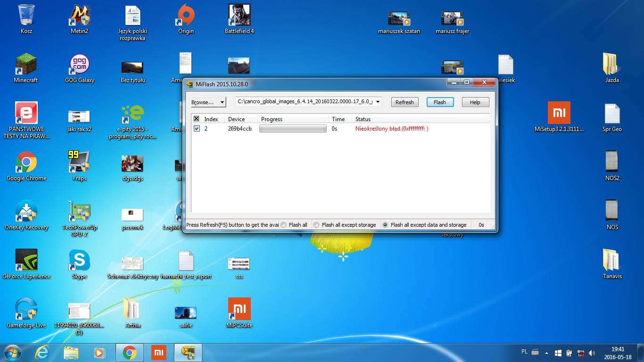This screenshot has height=362, width=644.
Task: Click the Progress column header
Action: [272, 119]
